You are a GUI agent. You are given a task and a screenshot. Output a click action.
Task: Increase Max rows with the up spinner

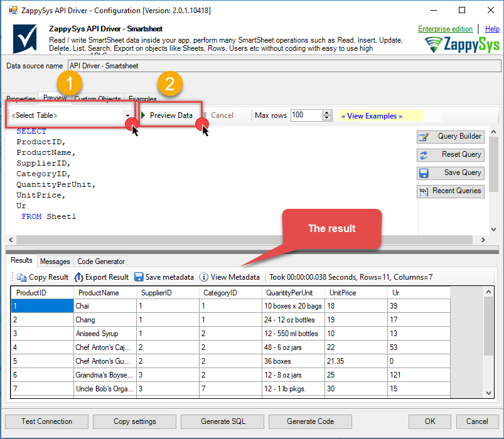coord(327,113)
